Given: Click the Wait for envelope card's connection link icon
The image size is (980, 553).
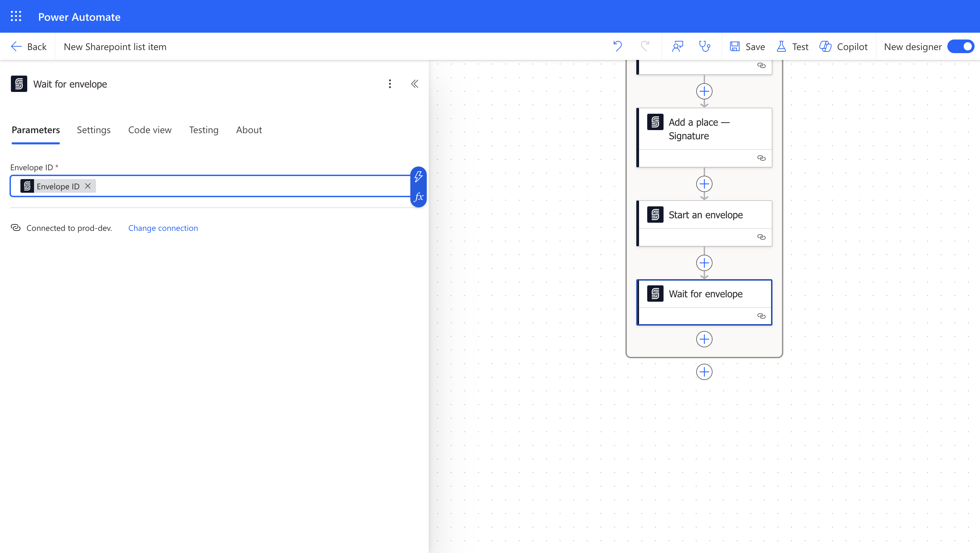Looking at the screenshot, I should (761, 316).
